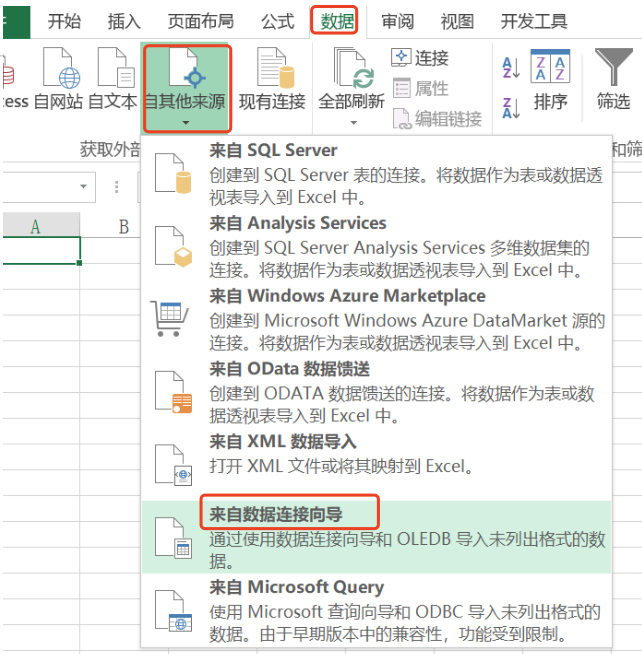
Task: Click the XML import document icon
Action: pyautogui.click(x=173, y=465)
